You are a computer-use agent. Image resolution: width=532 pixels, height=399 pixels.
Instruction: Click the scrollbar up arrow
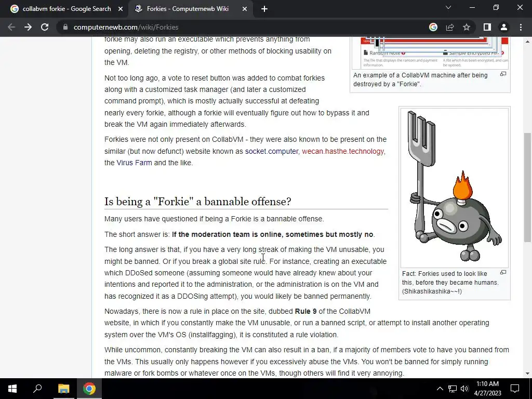pos(527,42)
